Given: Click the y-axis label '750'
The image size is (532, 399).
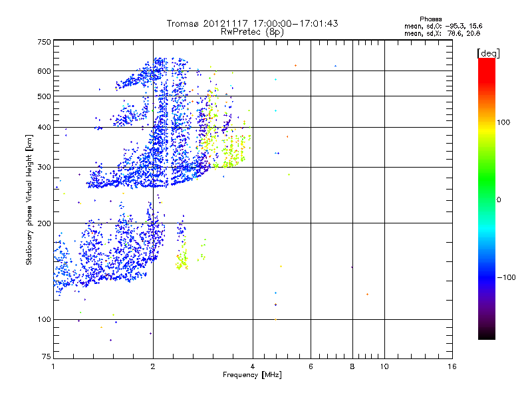Looking at the screenshot, I should [x=45, y=42].
